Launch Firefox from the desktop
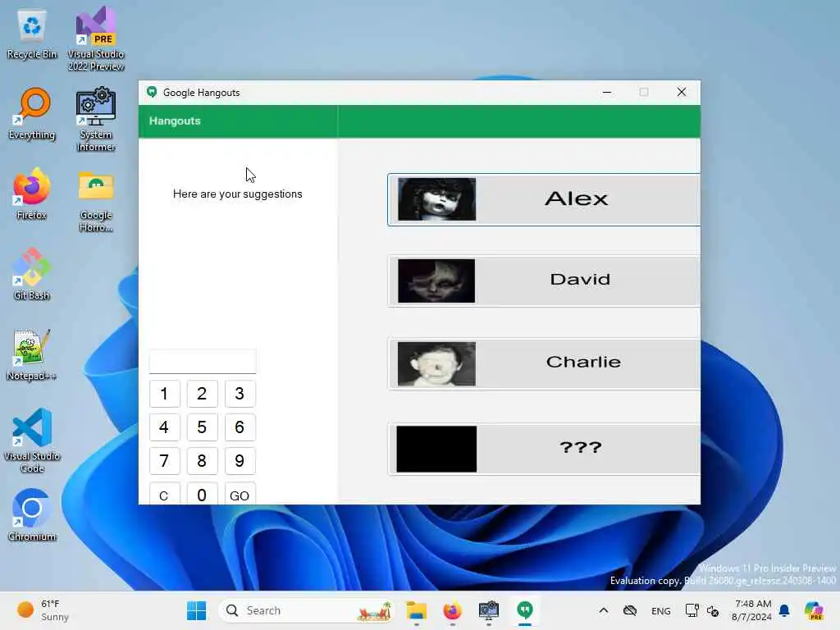840x630 pixels. pyautogui.click(x=32, y=194)
